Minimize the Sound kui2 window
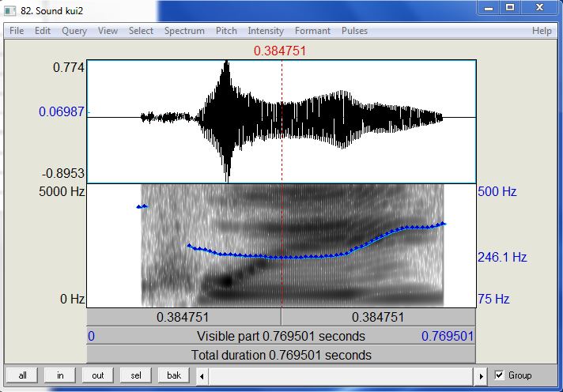 (489, 8)
